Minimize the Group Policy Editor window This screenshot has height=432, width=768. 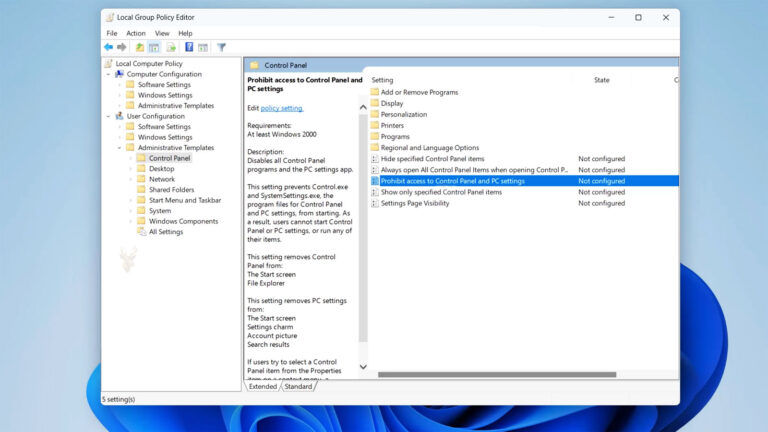[x=611, y=18]
